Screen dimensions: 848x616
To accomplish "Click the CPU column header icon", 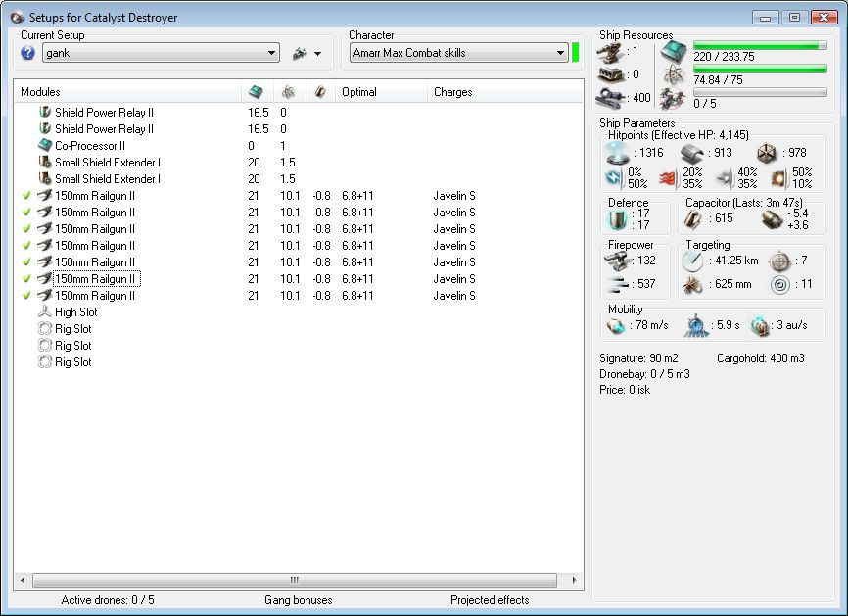I will click(x=256, y=92).
